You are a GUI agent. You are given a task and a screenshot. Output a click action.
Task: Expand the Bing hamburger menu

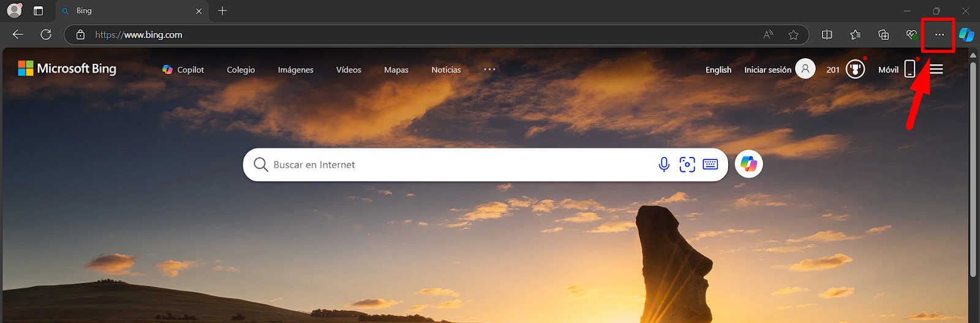point(936,69)
